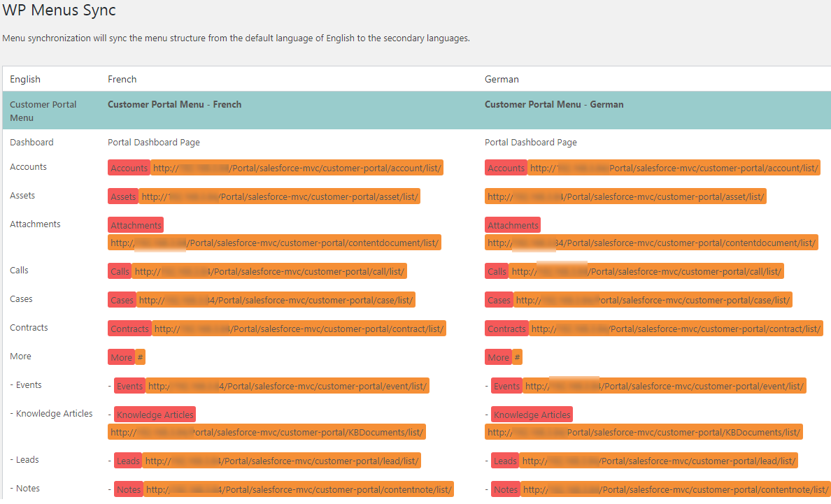Click the asset/list URL in German column
Viewport: 831px width, 504px height.
point(625,196)
